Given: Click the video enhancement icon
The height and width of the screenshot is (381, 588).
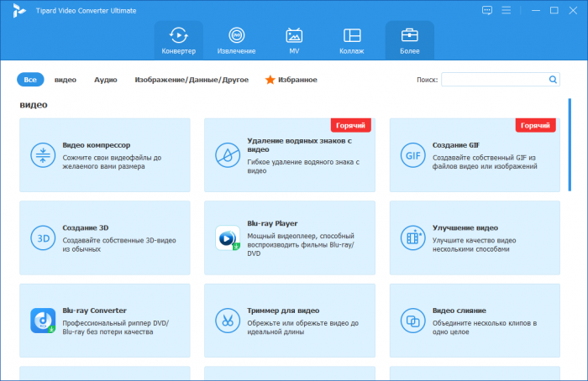Looking at the screenshot, I should 412,237.
